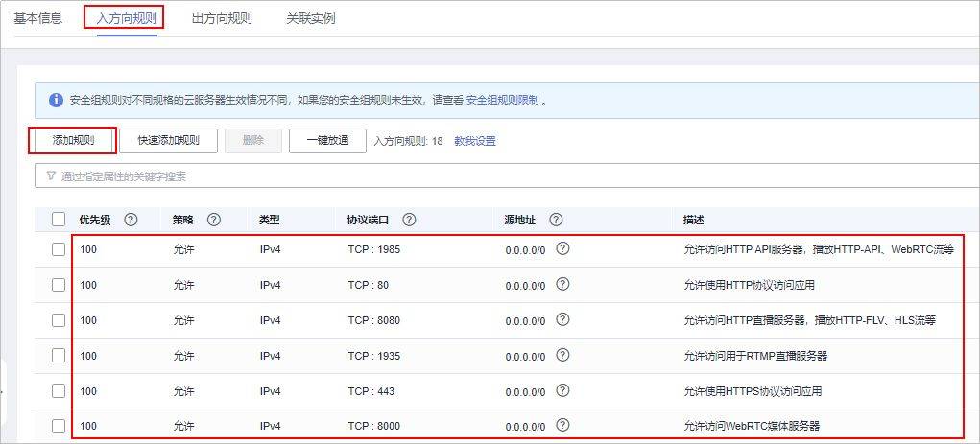Click the blue info icon in notice banner
This screenshot has height=444, width=980.
click(56, 100)
